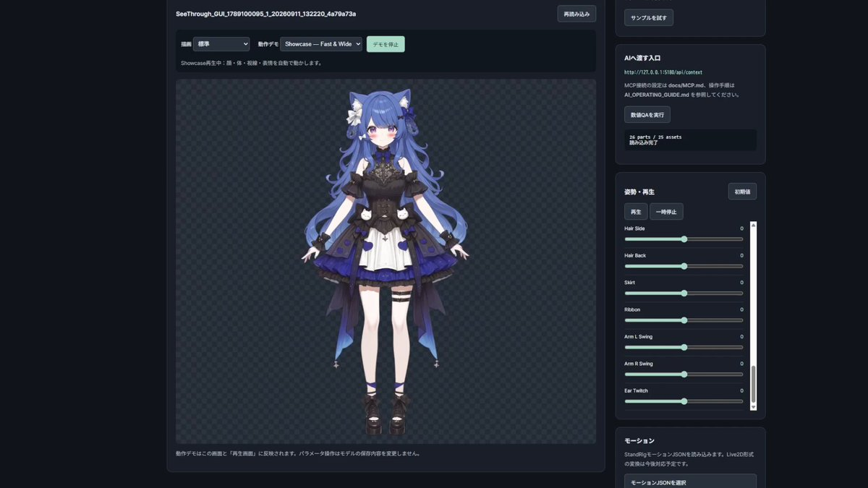Click the SeeThrough_GUI model title text
The width and height of the screenshot is (868, 488).
pos(266,14)
